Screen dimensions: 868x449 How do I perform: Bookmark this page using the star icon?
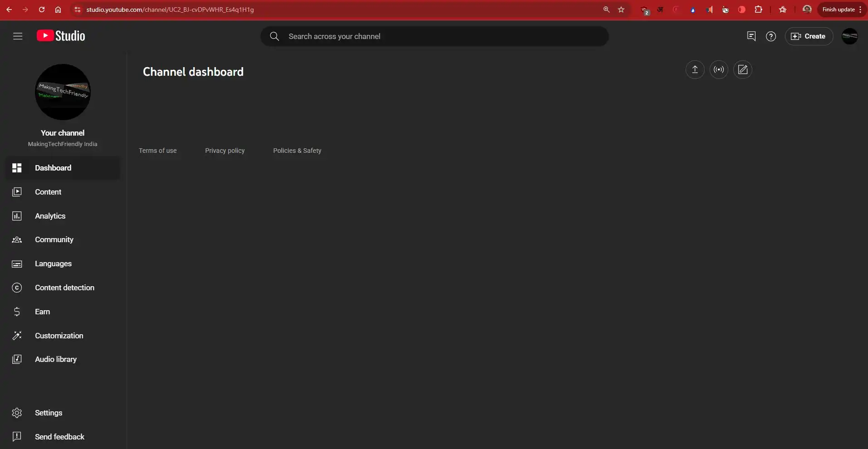621,10
